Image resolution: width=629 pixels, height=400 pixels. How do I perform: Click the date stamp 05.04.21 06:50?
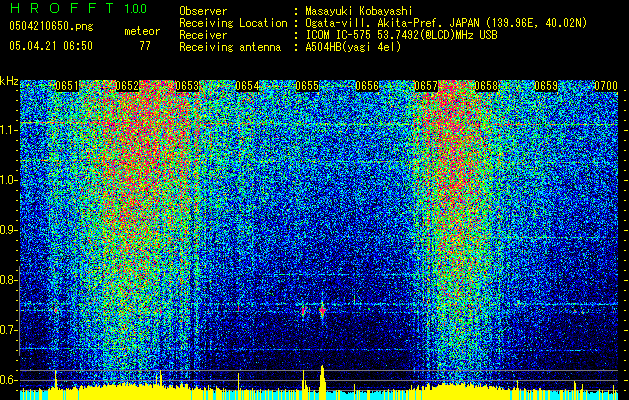pos(51,46)
